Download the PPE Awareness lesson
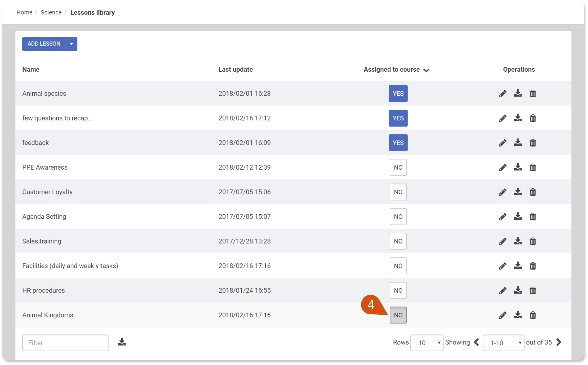 tap(518, 167)
